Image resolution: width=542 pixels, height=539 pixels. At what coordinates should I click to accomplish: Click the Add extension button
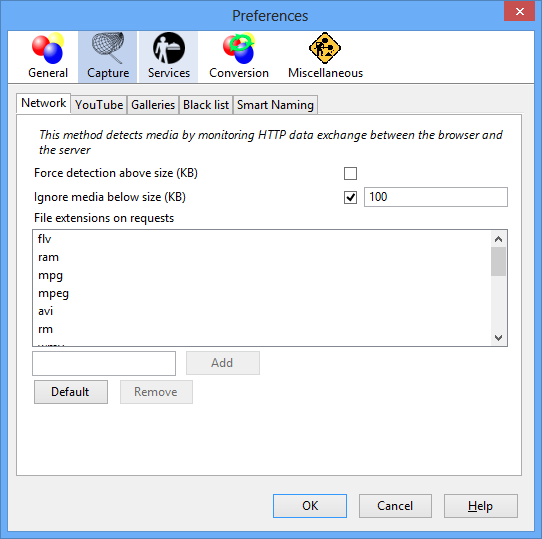[223, 363]
